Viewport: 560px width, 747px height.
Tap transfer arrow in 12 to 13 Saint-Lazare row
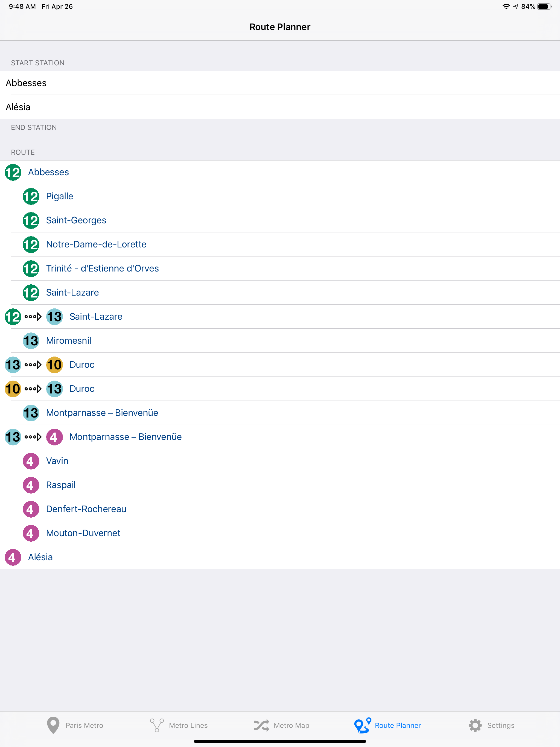(x=33, y=317)
